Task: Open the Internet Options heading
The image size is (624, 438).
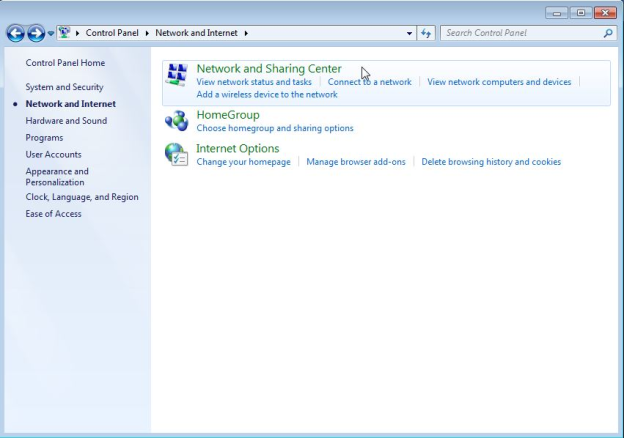Action: (x=238, y=148)
